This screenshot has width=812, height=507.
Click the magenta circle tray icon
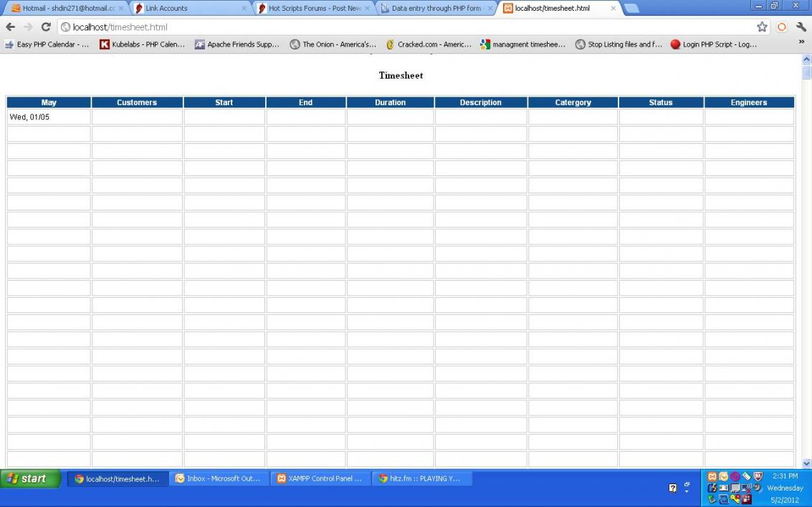735,476
